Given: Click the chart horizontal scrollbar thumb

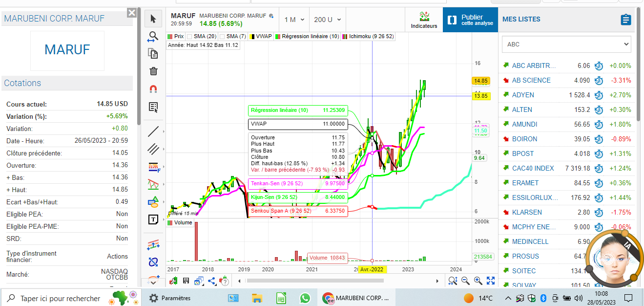Looking at the screenshot, I should (315, 281).
